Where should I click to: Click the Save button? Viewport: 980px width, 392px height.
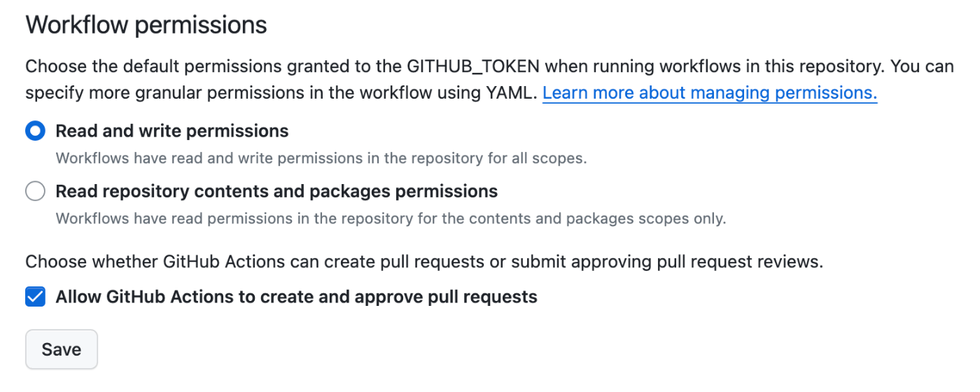[x=62, y=349]
